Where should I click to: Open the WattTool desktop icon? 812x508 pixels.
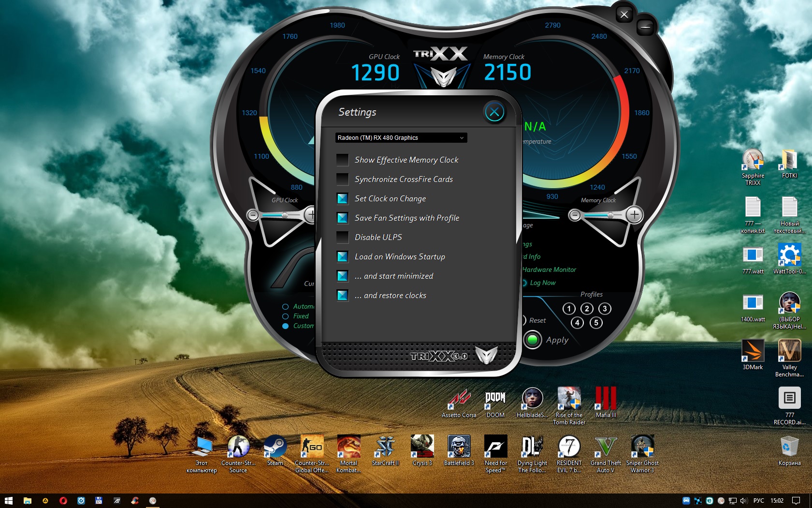(x=789, y=259)
